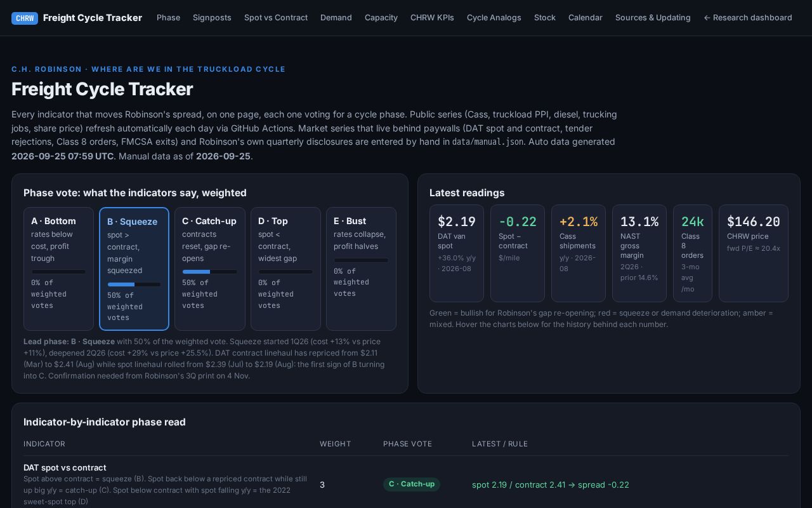Return to the Research dashboard
This screenshot has width=812, height=508.
coord(748,18)
